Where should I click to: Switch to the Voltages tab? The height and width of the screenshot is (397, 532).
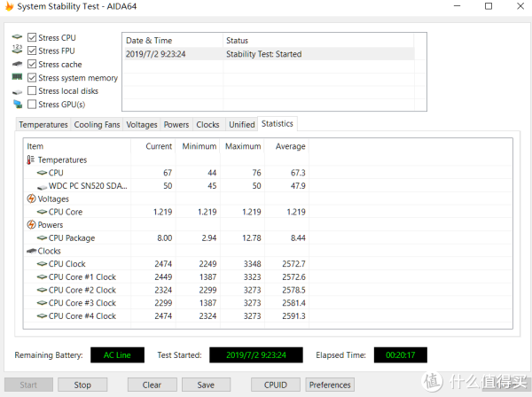(x=142, y=124)
